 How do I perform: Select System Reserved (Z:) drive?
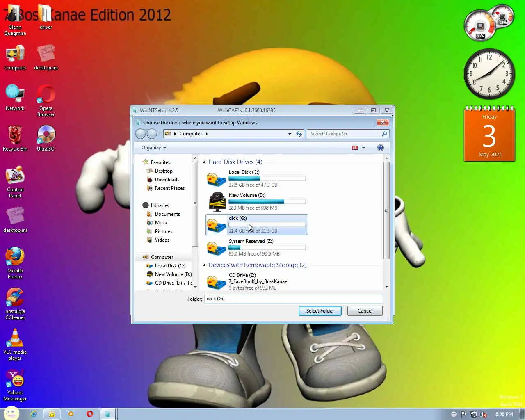[x=256, y=248]
